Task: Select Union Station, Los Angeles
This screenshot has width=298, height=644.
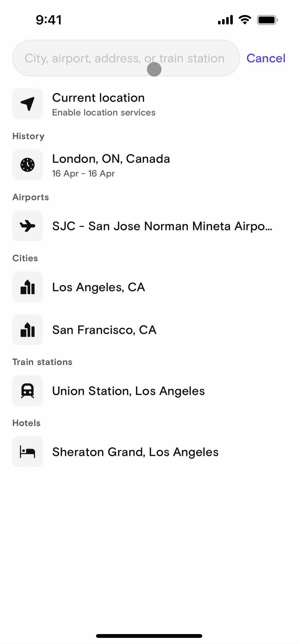Action: pyautogui.click(x=128, y=391)
